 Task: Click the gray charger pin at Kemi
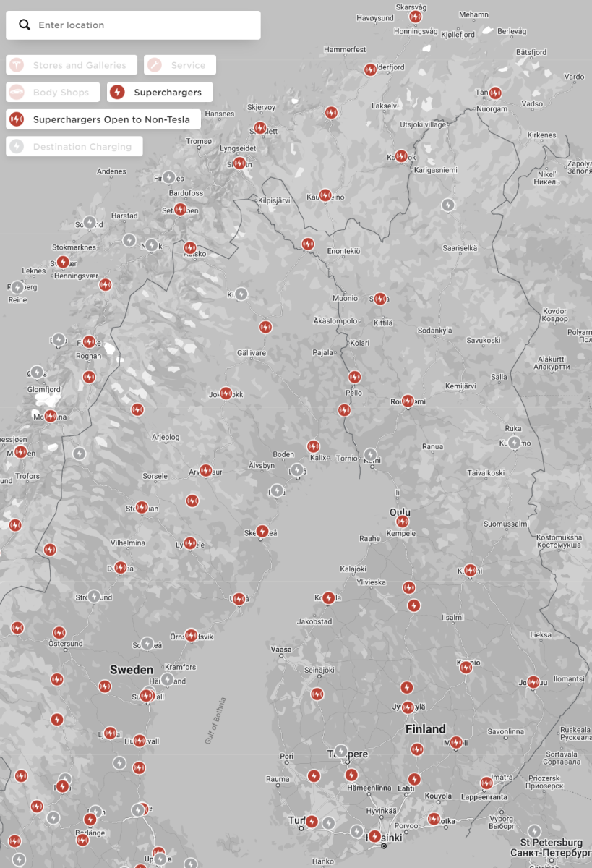370,454
